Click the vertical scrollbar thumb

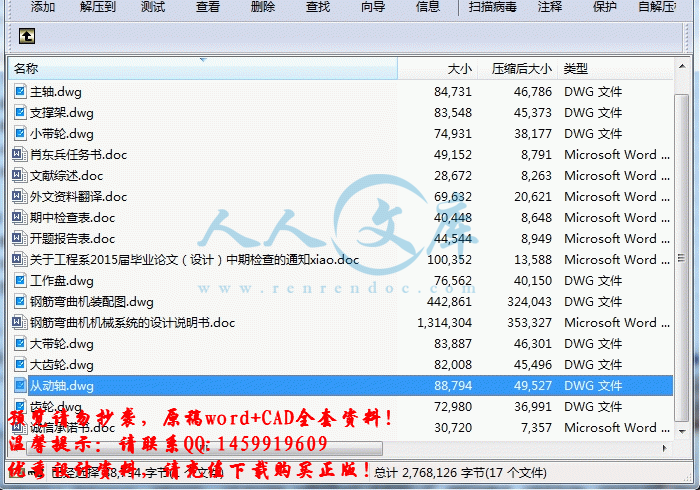[x=681, y=257]
